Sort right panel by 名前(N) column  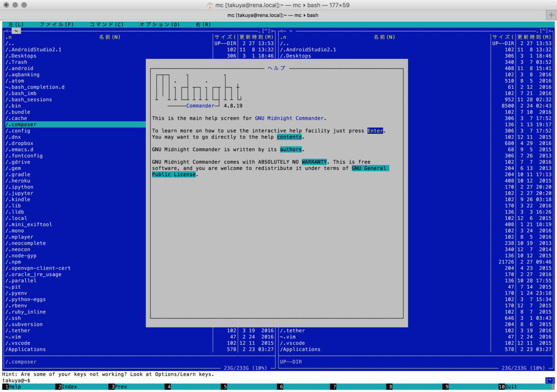tap(385, 37)
